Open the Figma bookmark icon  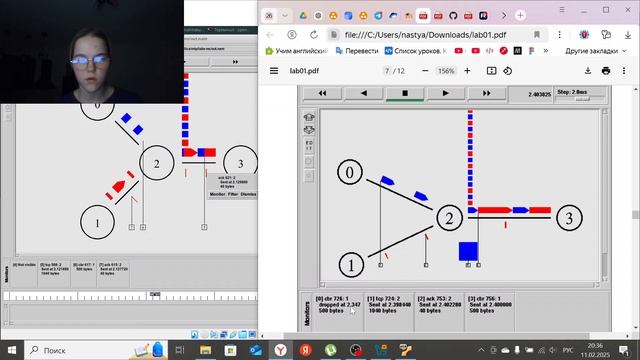(531, 51)
